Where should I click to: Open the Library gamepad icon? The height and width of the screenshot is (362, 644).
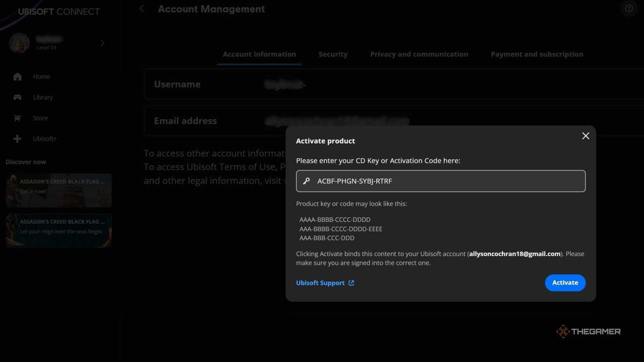coord(17,97)
